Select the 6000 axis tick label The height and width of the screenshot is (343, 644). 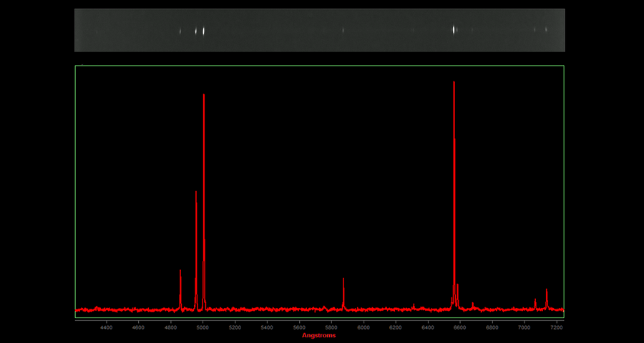[364, 327]
